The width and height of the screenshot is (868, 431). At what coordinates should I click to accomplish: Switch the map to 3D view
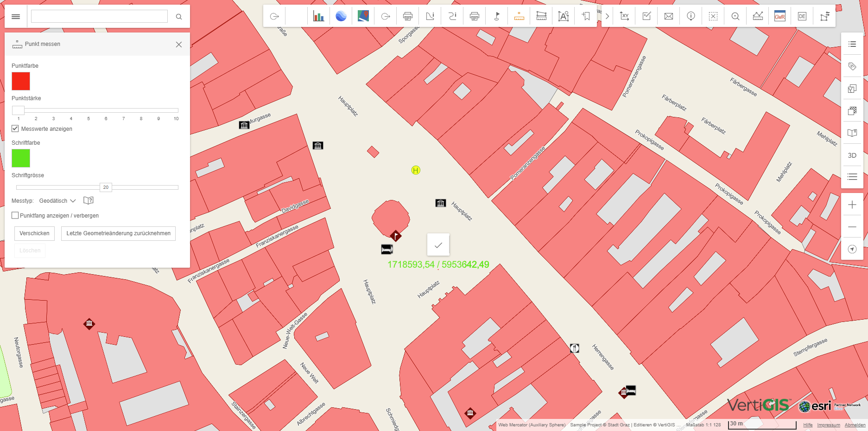coord(852,155)
